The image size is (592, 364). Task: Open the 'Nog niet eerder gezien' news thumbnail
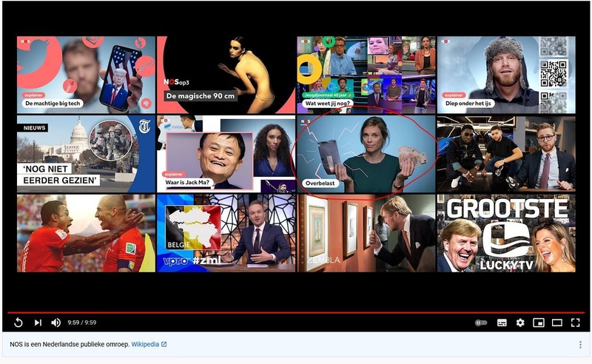pos(86,154)
